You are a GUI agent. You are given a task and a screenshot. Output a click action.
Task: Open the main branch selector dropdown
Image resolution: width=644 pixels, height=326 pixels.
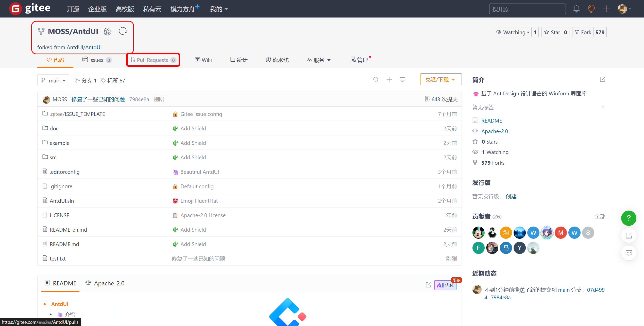click(x=53, y=80)
